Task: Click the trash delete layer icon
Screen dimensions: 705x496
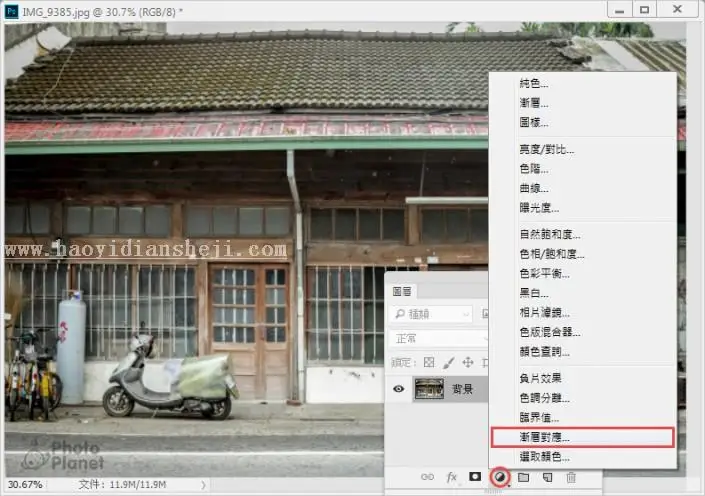Action: point(571,477)
